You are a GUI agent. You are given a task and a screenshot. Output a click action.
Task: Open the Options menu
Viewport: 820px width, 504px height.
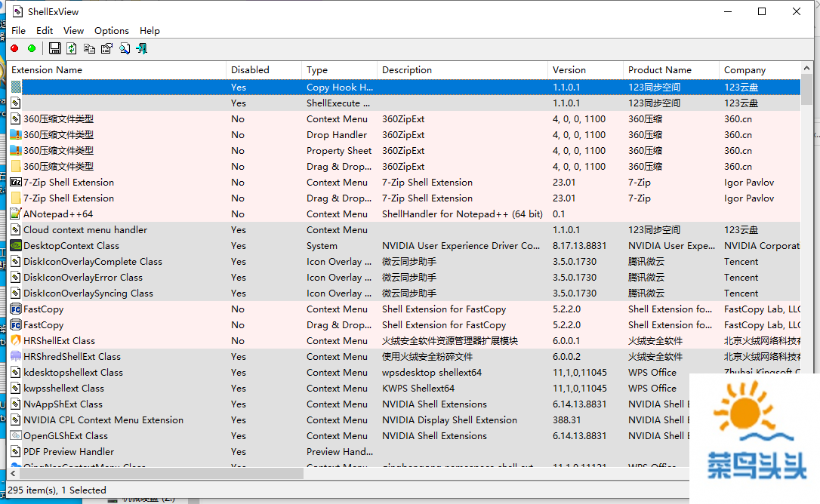click(112, 31)
